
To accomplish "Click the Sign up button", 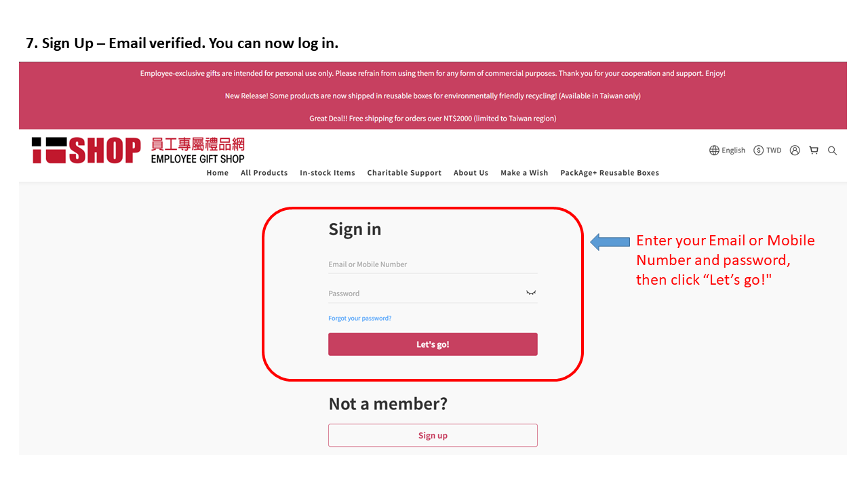I will 433,435.
